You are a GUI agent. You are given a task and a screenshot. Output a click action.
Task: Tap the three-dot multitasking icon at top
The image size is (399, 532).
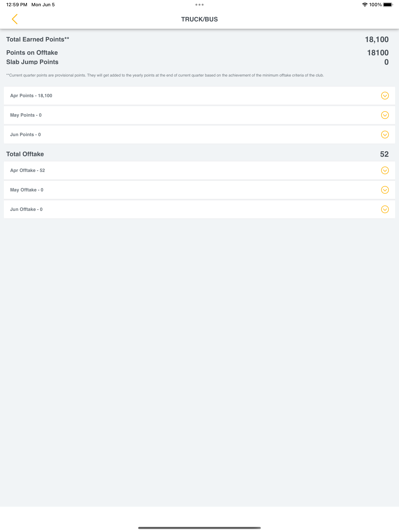(199, 4)
